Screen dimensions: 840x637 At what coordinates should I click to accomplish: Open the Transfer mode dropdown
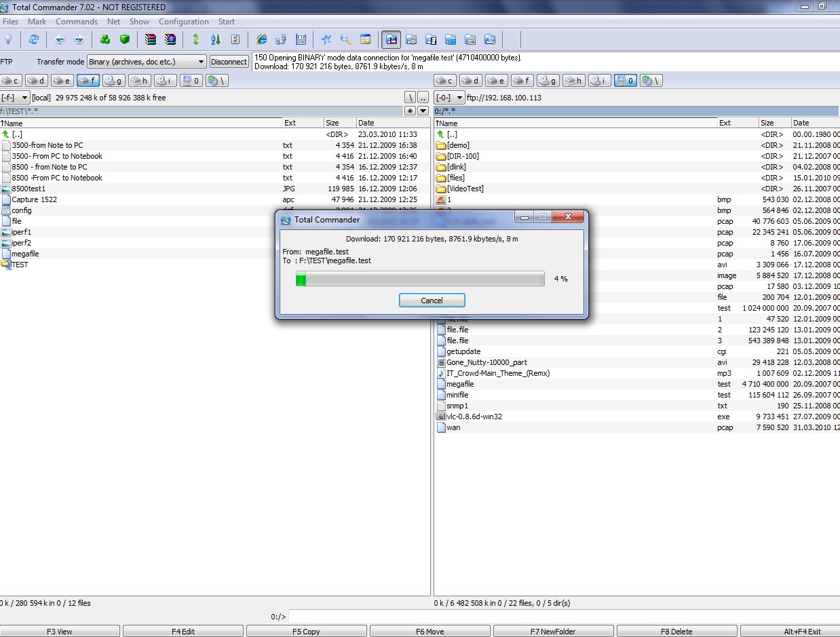click(147, 62)
